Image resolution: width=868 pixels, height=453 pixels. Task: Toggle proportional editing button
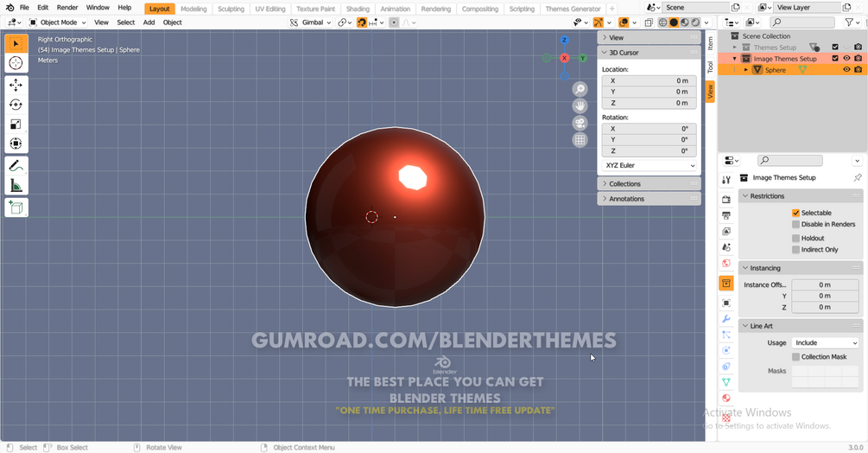[x=394, y=22]
